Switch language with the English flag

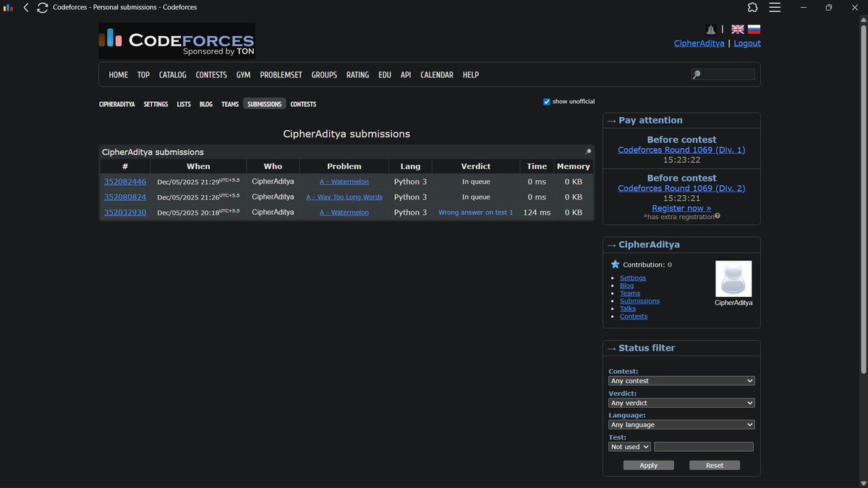tap(738, 30)
